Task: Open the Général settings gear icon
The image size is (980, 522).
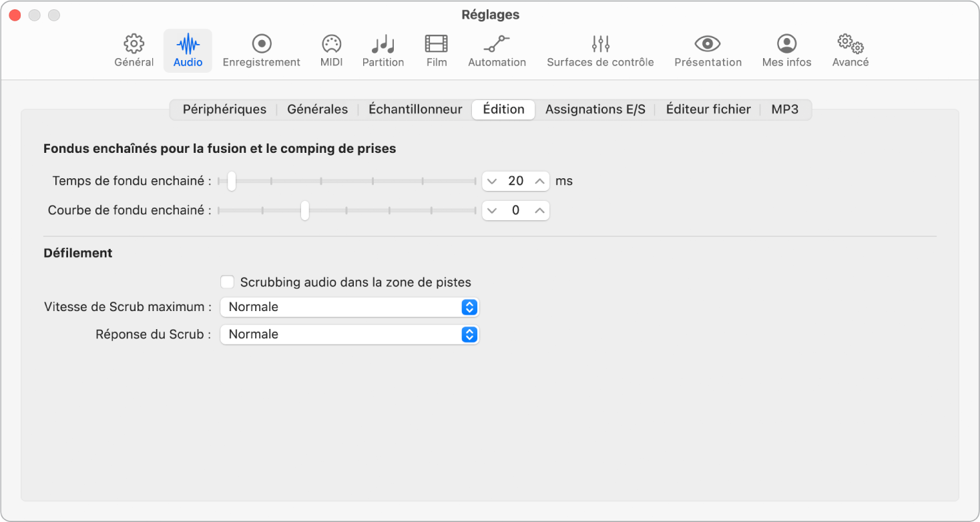Action: coord(134,44)
